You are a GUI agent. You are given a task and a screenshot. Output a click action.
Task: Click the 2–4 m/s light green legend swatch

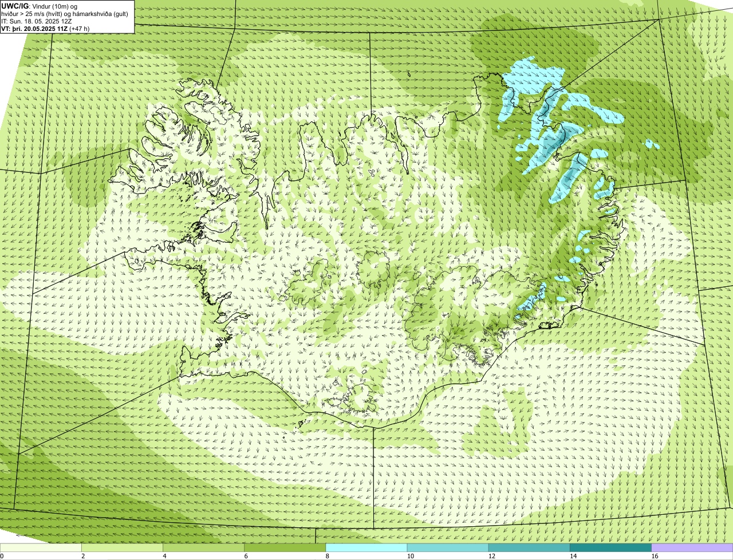[122, 548]
